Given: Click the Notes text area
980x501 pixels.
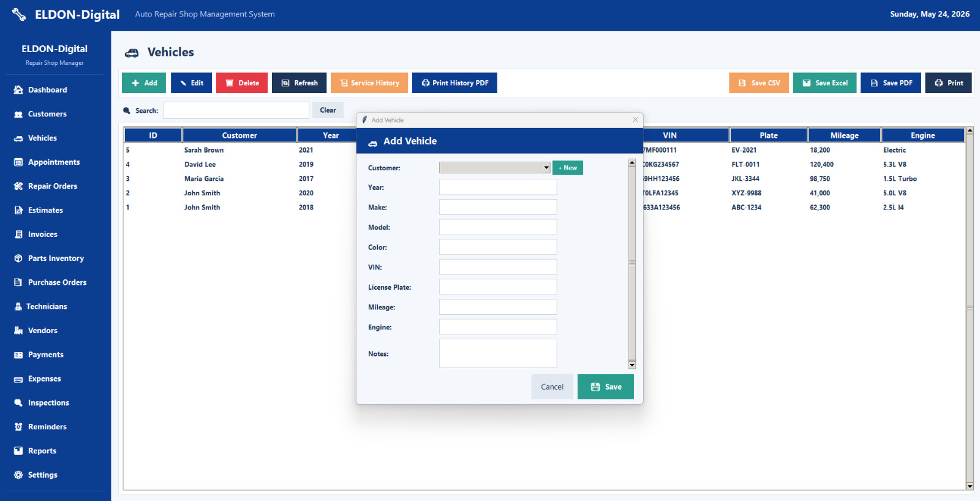Looking at the screenshot, I should [x=498, y=353].
